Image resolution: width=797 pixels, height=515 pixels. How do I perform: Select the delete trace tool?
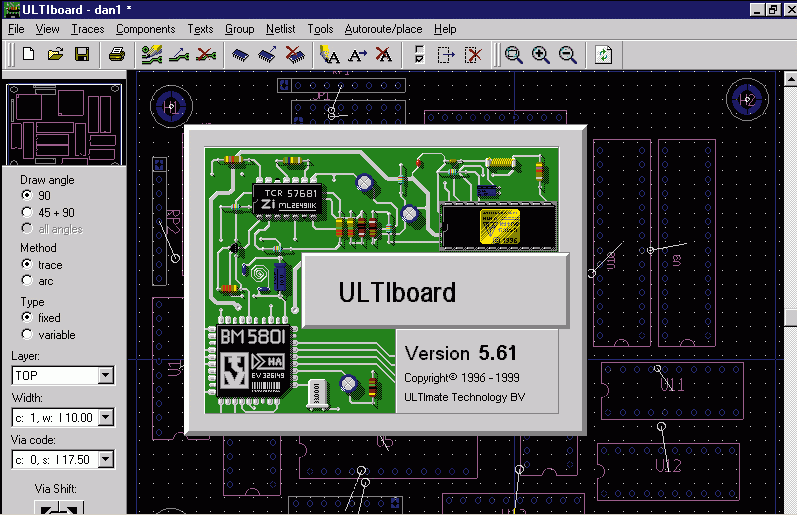pos(206,54)
